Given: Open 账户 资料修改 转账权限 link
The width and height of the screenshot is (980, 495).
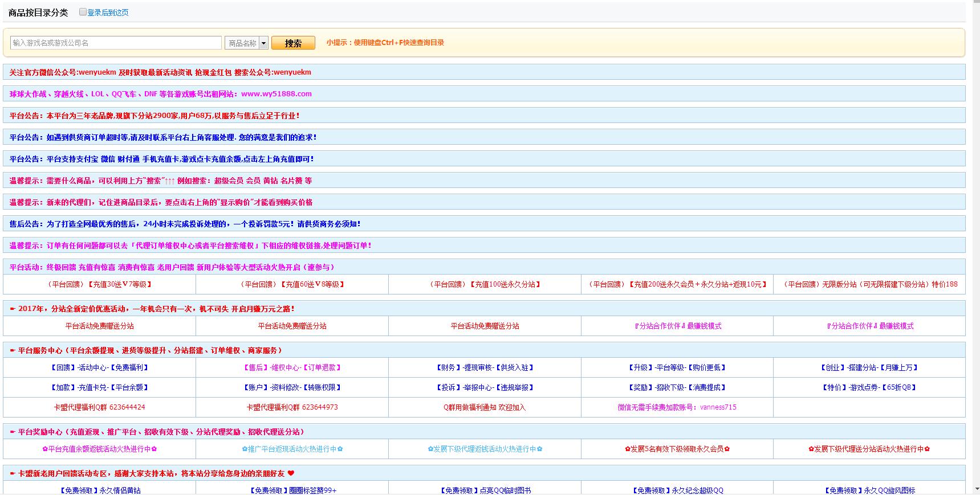Looking at the screenshot, I should click(292, 387).
